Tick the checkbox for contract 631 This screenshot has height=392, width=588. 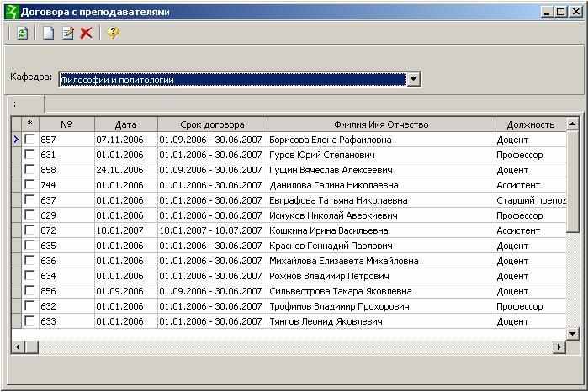pyautogui.click(x=29, y=154)
